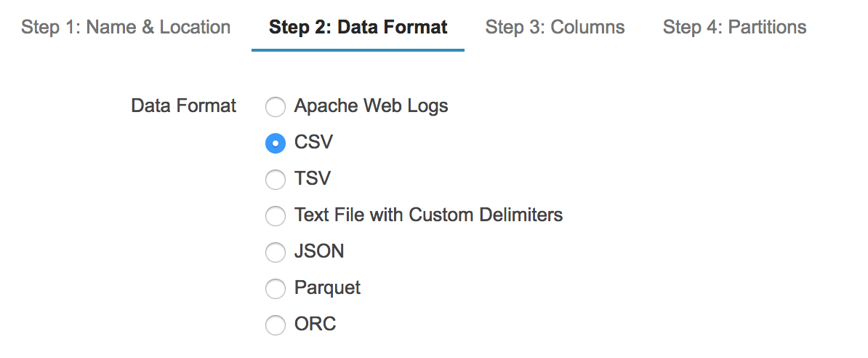Screen dimensions: 868x358
Task: Click the "TSV" option label text
Action: [313, 179]
